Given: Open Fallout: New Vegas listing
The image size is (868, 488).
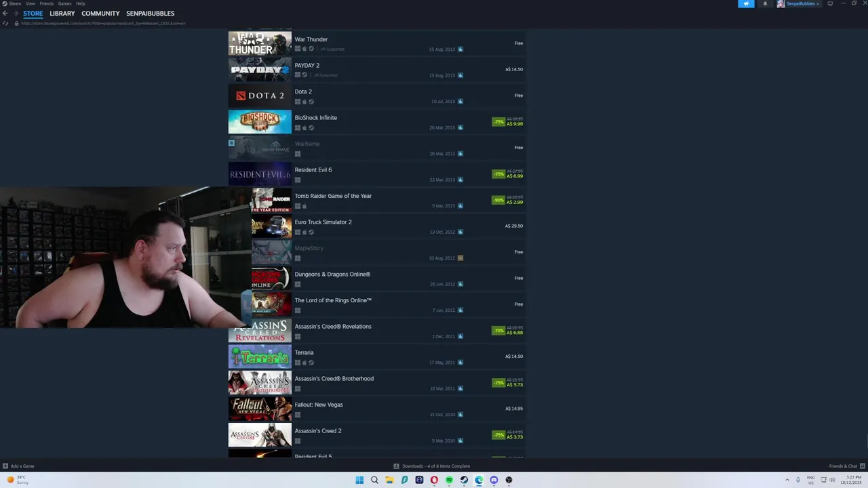Looking at the screenshot, I should click(376, 409).
